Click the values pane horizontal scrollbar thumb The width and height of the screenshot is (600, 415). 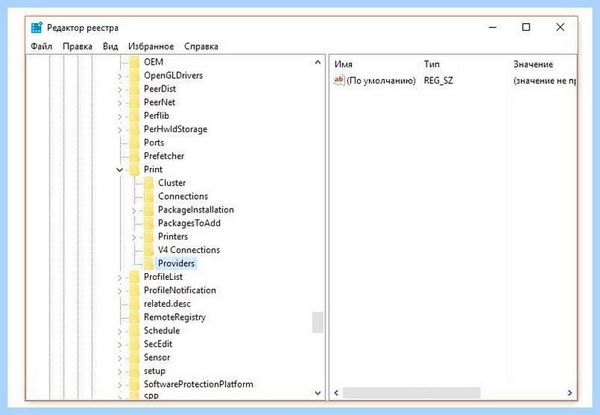[411, 393]
